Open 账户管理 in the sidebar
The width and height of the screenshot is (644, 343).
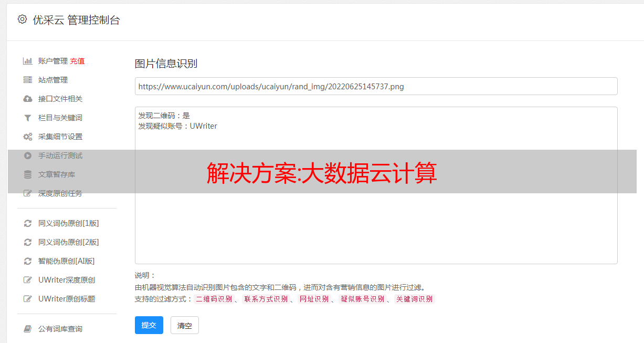(53, 61)
